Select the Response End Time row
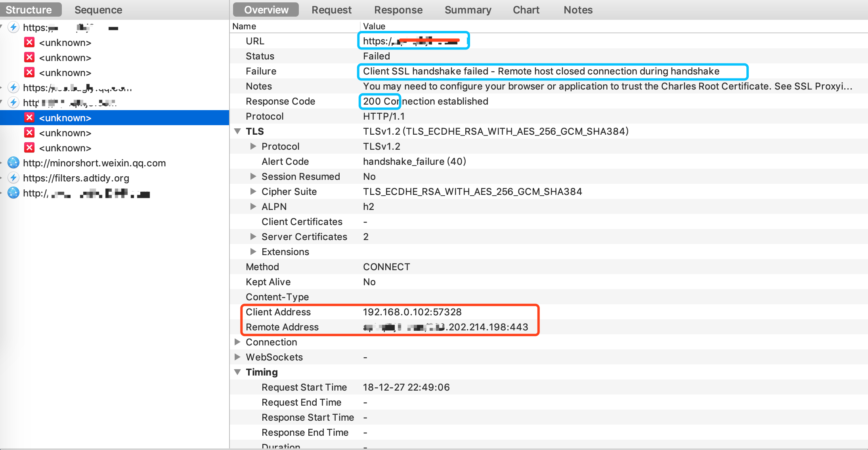The height and width of the screenshot is (450, 868). pyautogui.click(x=549, y=432)
